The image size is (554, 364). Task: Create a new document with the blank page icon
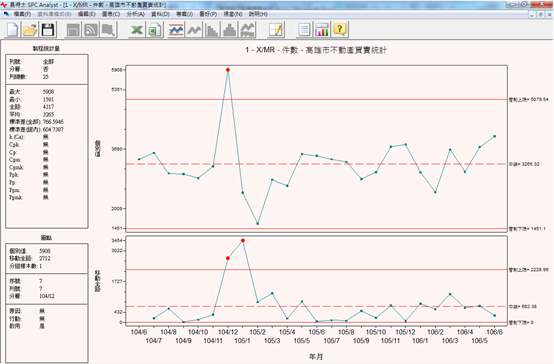tap(12, 30)
